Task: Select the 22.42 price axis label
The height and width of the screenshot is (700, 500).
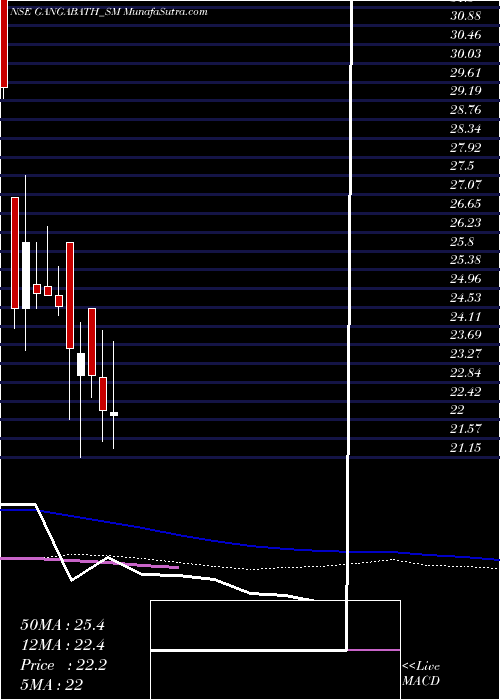Action: (x=466, y=392)
